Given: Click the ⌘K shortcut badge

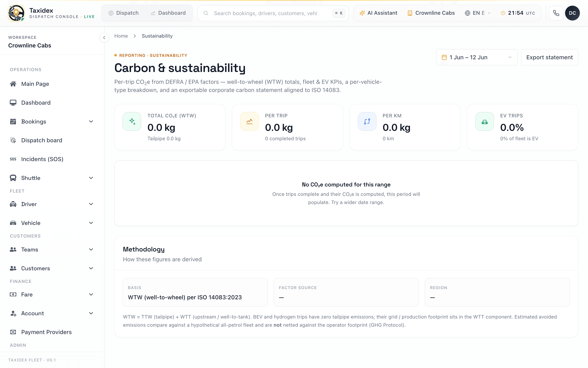Looking at the screenshot, I should [x=339, y=13].
